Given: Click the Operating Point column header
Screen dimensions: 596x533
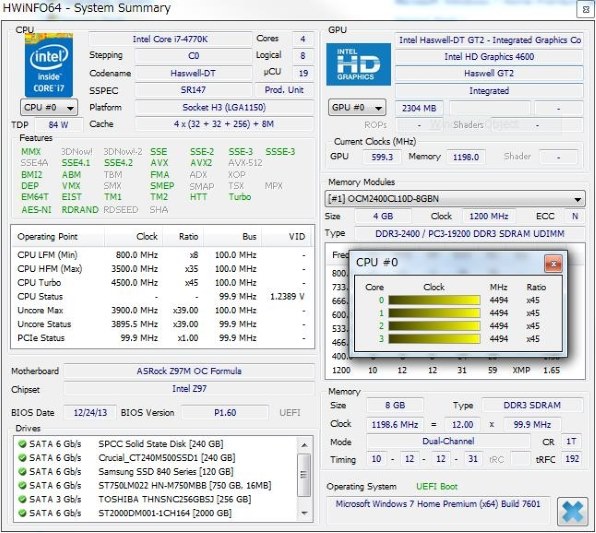Looking at the screenshot, I should [58, 237].
